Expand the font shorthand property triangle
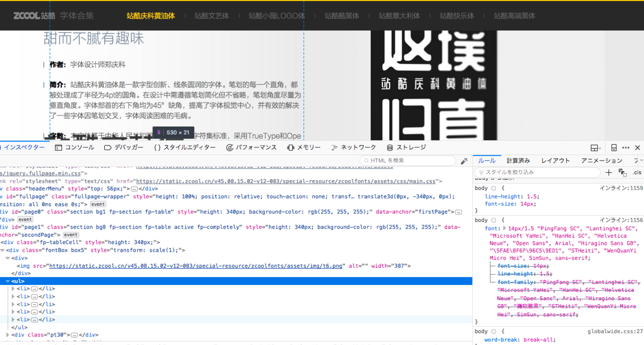The width and height of the screenshot is (644, 345). click(504, 229)
